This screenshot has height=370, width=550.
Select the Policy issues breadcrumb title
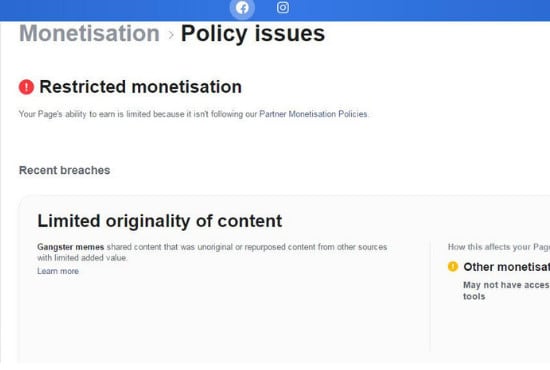click(253, 34)
